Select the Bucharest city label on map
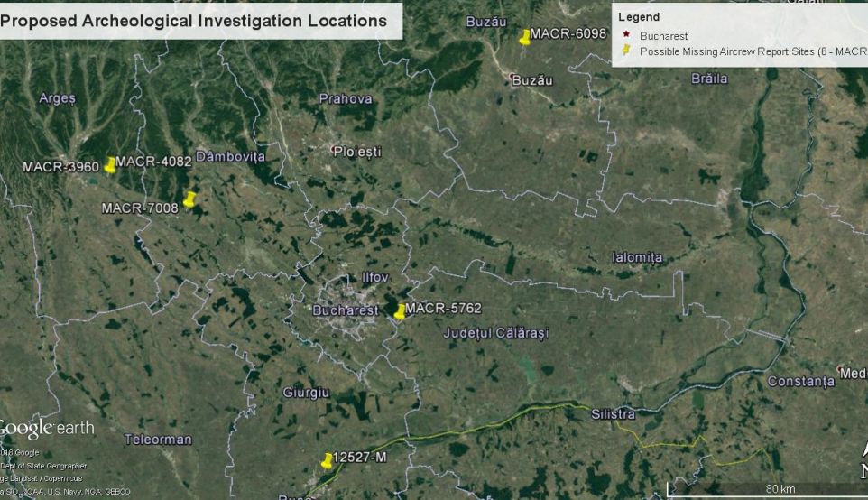This screenshot has width=868, height=500. pyautogui.click(x=345, y=310)
